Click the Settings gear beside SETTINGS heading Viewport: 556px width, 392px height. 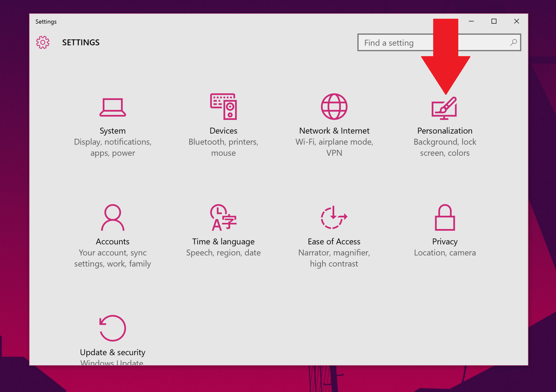coord(43,42)
